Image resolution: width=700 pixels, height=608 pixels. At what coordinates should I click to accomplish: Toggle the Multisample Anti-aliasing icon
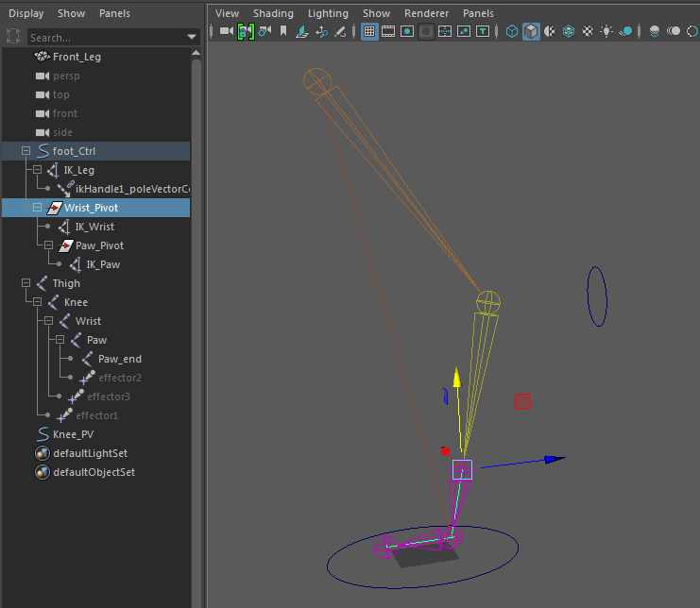point(692,31)
